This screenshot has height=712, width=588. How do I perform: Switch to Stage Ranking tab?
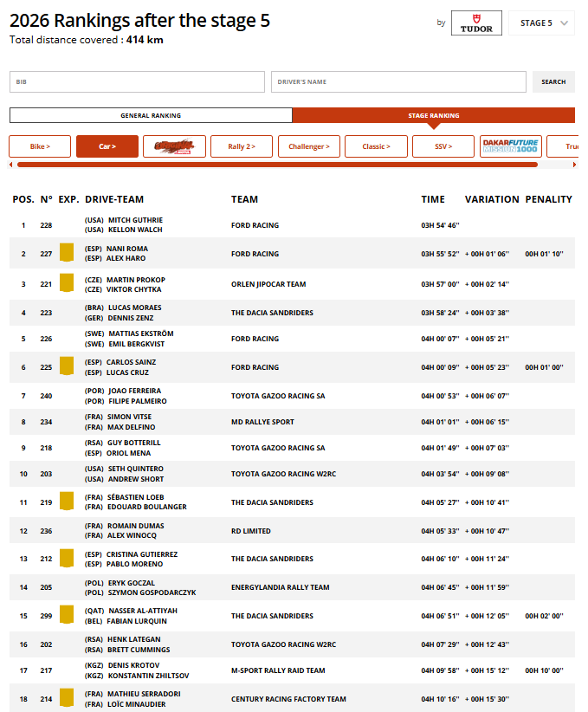point(434,115)
